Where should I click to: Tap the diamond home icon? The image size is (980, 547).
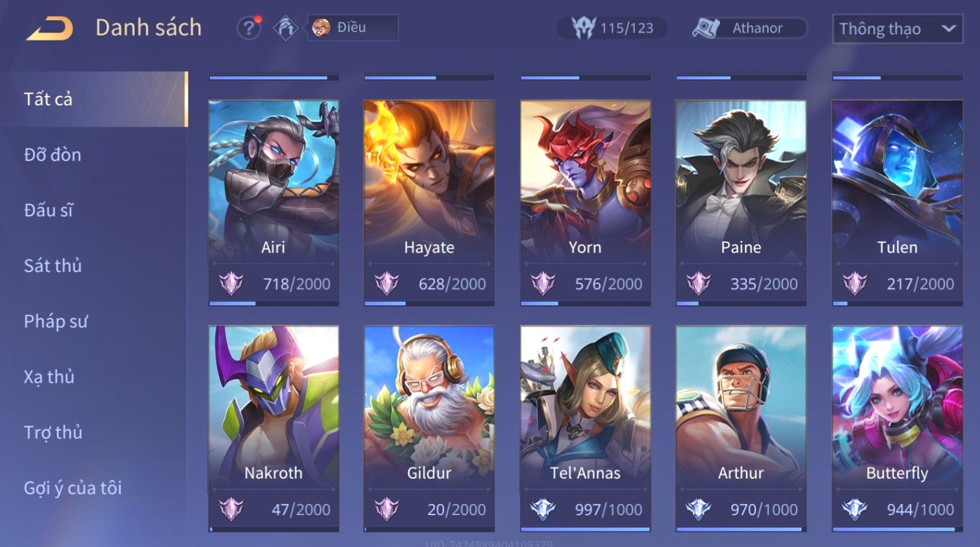click(285, 28)
